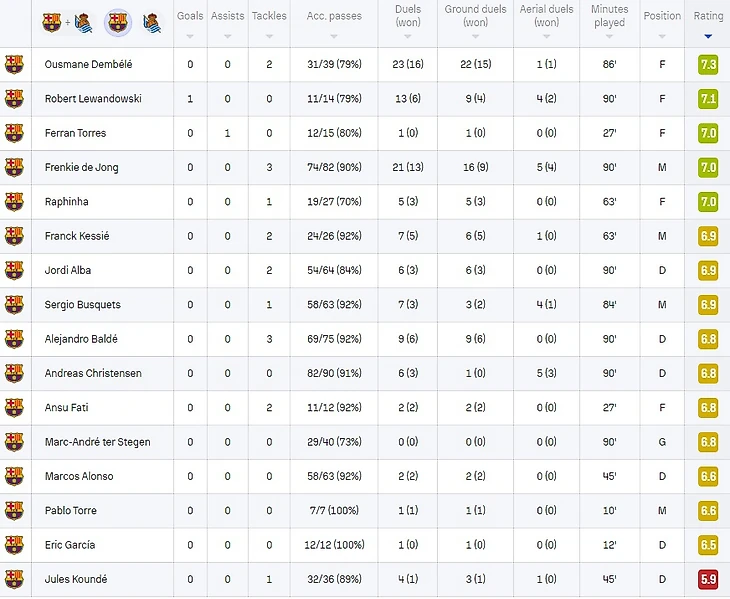
Task: Click Pablo Torre's 7/7 (100%) passes cell
Action: pyautogui.click(x=334, y=511)
